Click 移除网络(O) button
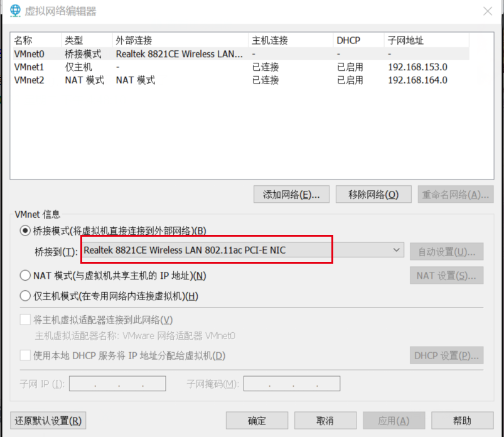This screenshot has width=504, height=437. [x=373, y=194]
